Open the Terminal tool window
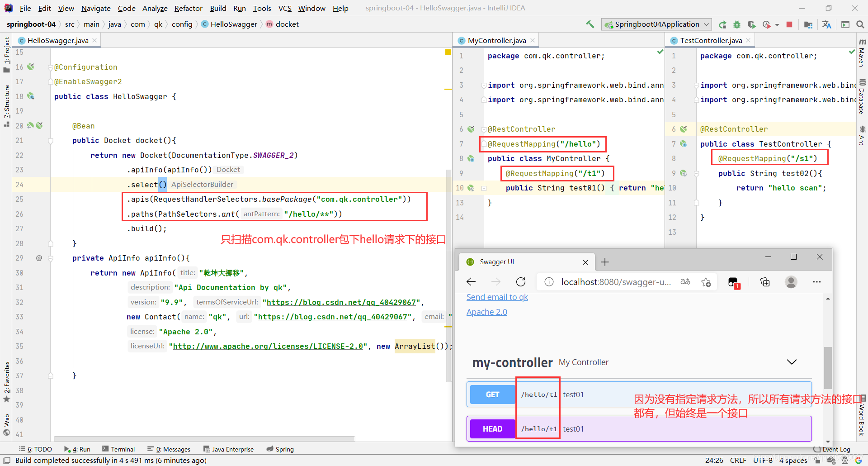Screen dimensions: 868x466 (x=118, y=449)
